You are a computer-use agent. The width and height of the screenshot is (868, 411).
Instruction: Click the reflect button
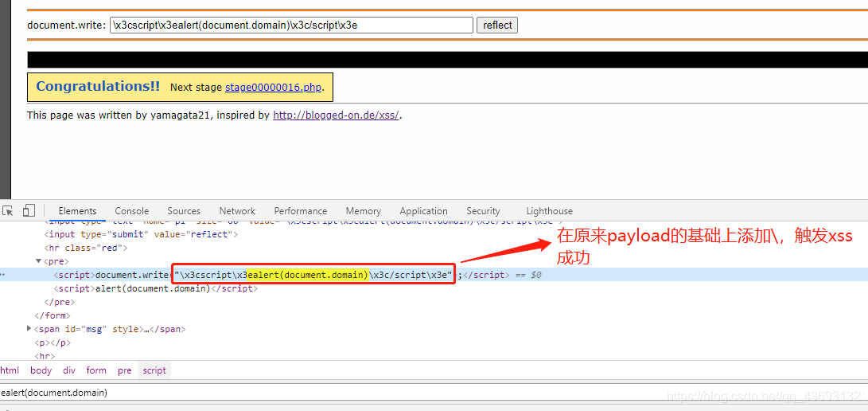click(x=497, y=25)
